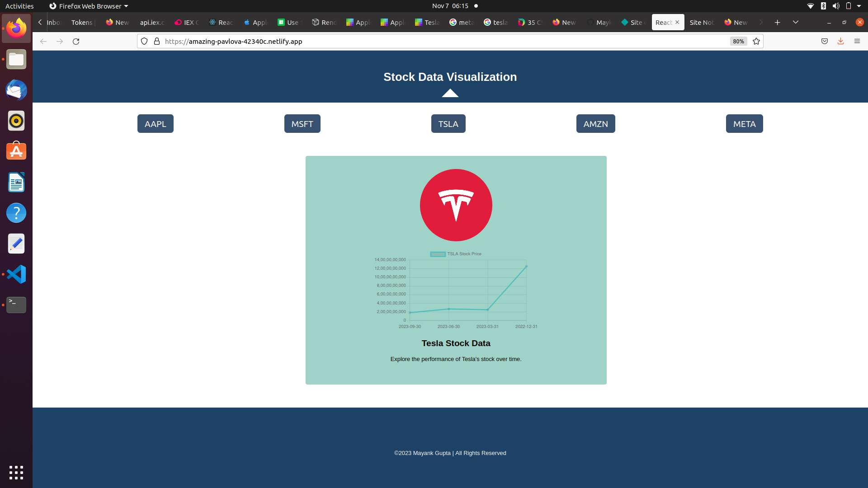Switch to the api.iex.c tab
The width and height of the screenshot is (868, 488).
[152, 22]
